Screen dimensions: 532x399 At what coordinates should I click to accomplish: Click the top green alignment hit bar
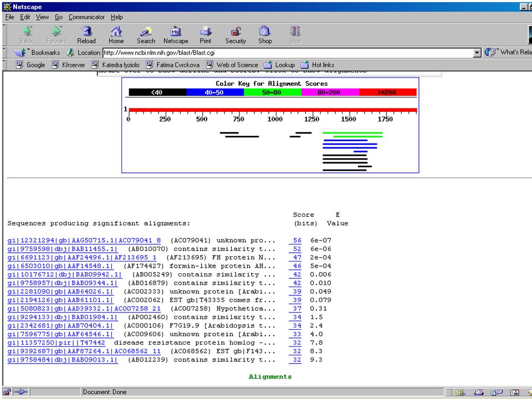352,133
